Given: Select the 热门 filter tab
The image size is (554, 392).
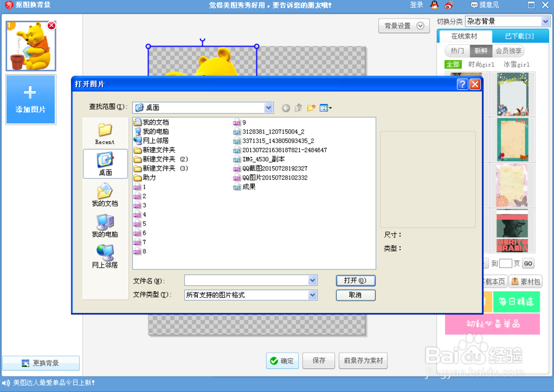Looking at the screenshot, I should click(x=457, y=51).
